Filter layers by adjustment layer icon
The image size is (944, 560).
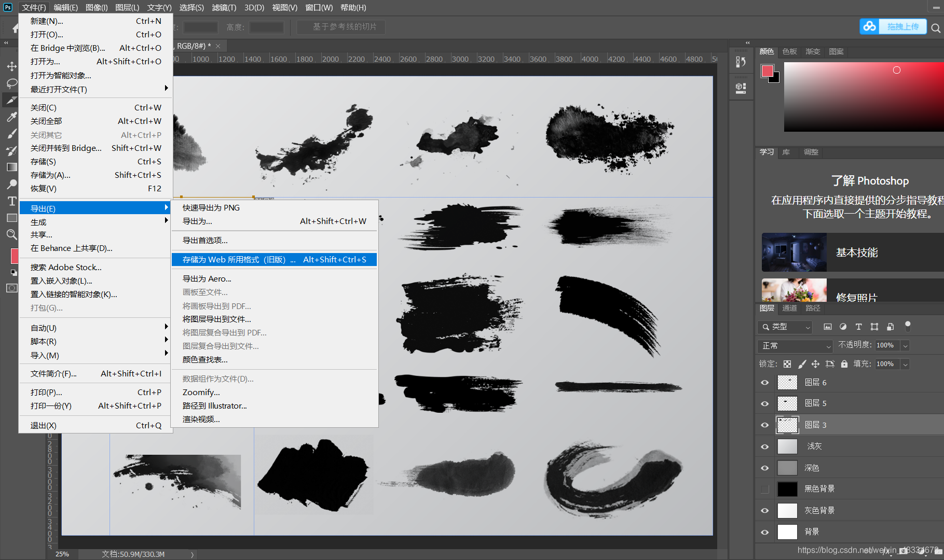tap(843, 327)
